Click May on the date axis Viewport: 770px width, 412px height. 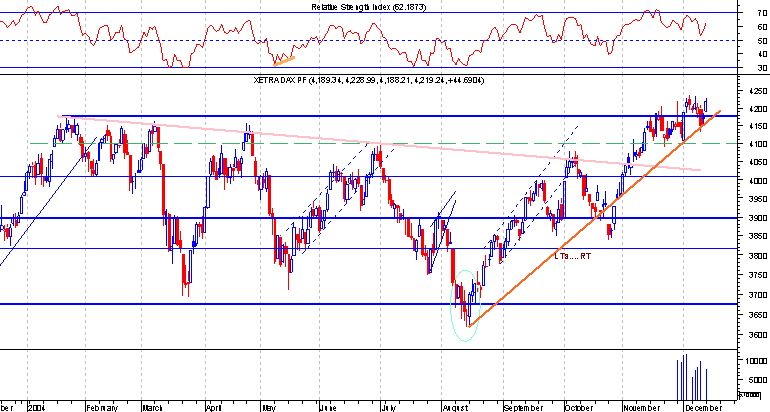pyautogui.click(x=269, y=408)
